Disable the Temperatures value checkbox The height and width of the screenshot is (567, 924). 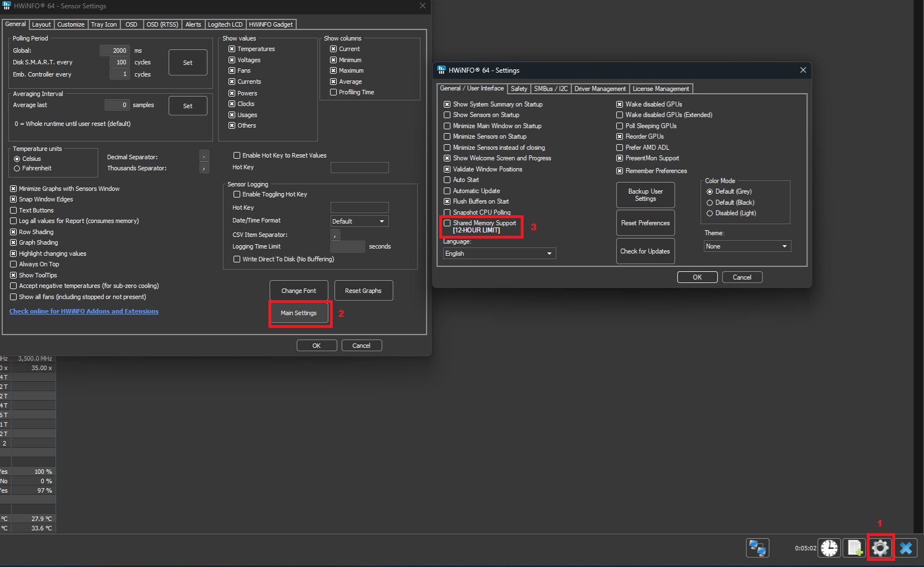point(232,49)
